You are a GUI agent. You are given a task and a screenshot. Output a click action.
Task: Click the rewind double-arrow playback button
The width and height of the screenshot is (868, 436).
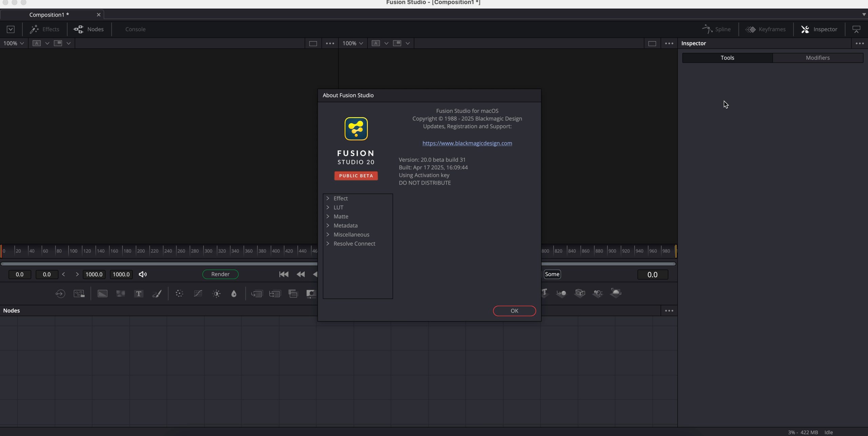pos(300,274)
